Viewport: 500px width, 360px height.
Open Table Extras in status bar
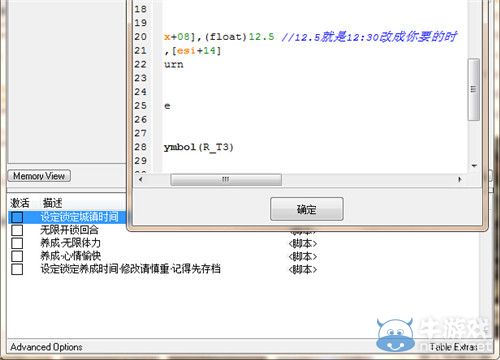coord(453,347)
